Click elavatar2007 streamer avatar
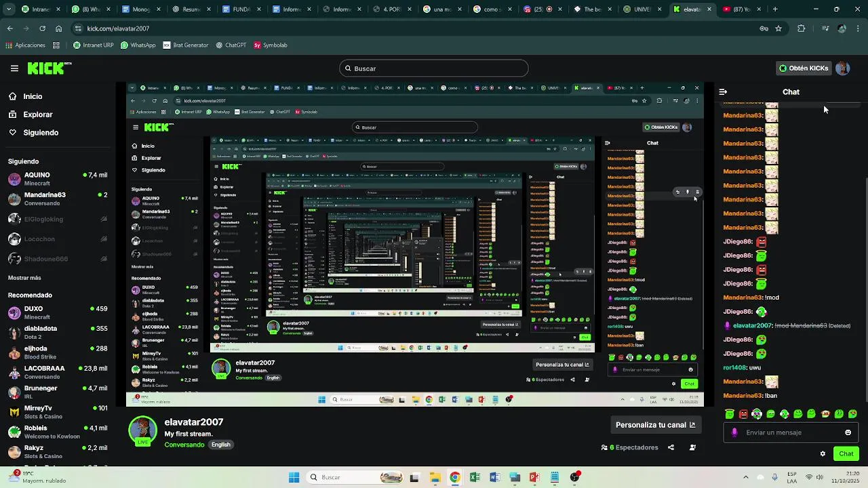 (x=142, y=430)
